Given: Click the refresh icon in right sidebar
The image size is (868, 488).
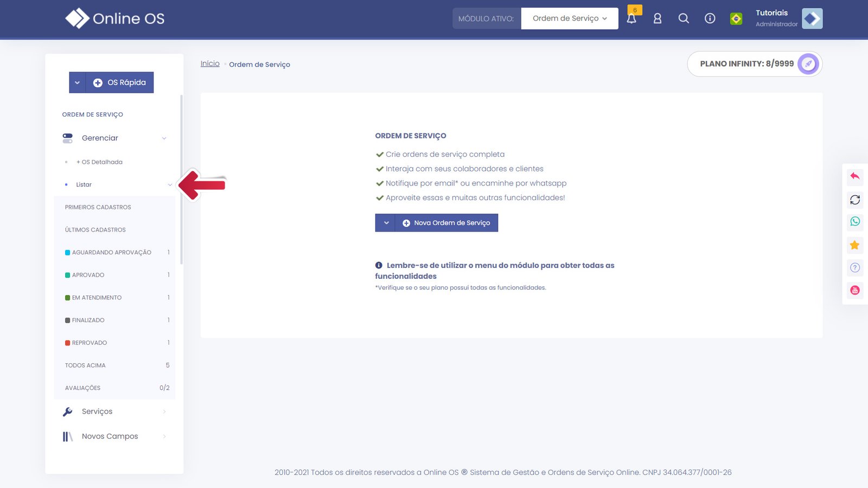Looking at the screenshot, I should [855, 200].
